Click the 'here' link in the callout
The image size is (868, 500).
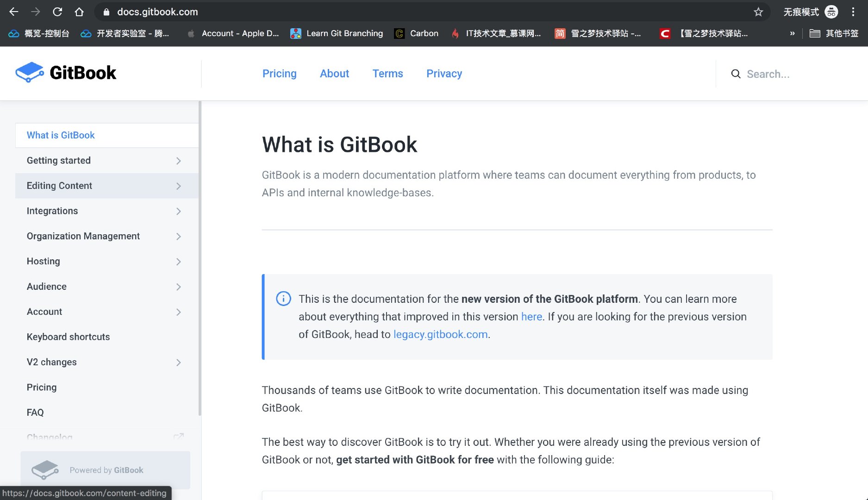coord(531,317)
